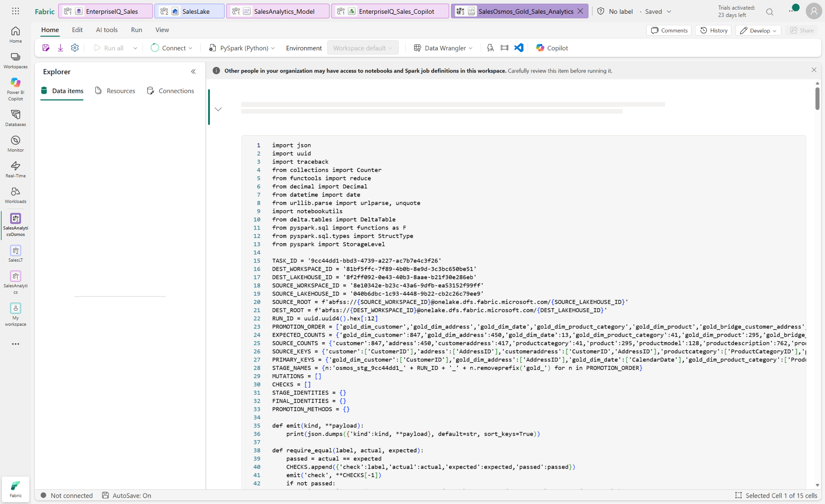The width and height of the screenshot is (825, 504).
Task: Open Copilot from the toolbar
Action: [552, 48]
